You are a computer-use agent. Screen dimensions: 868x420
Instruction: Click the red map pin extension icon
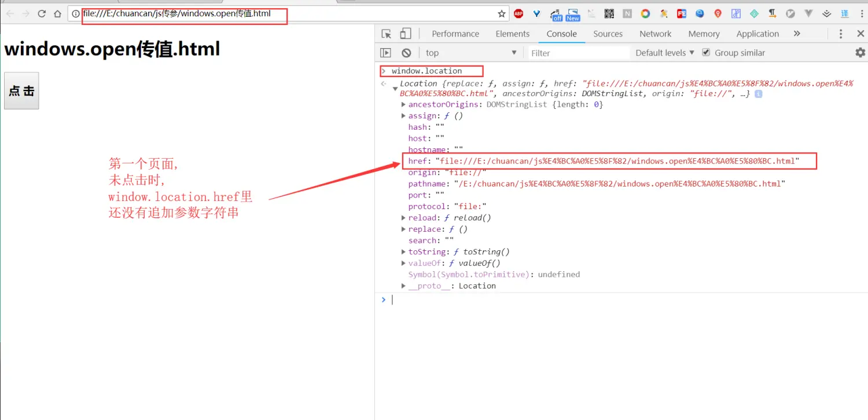coord(718,13)
